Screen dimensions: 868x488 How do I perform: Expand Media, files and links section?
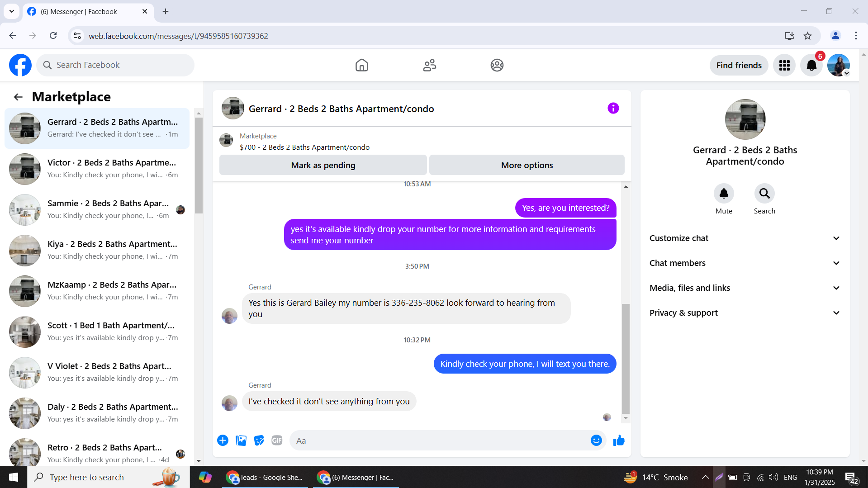(x=745, y=288)
